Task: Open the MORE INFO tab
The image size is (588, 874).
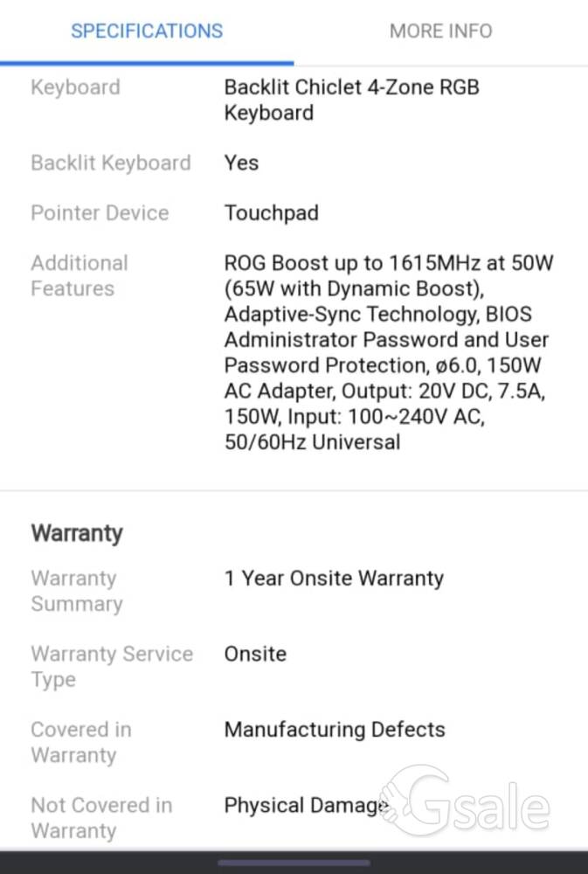Action: coord(441,31)
